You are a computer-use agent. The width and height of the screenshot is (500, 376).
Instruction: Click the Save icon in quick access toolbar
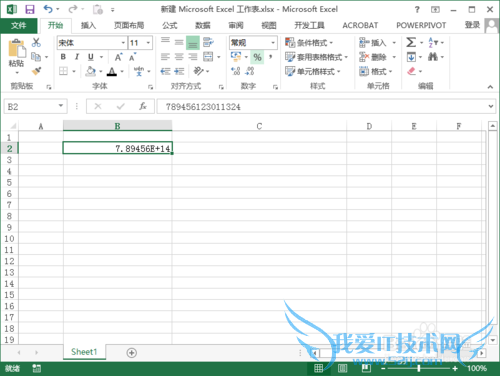point(30,9)
